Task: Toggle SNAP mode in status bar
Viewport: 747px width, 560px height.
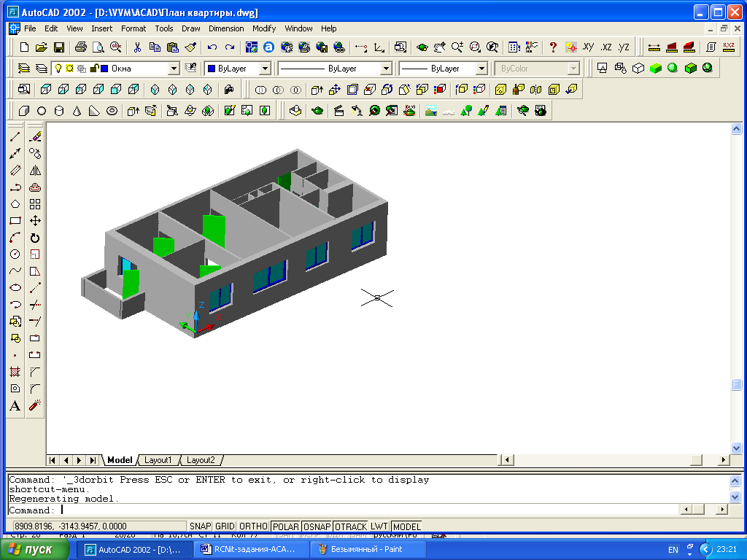Action: pos(200,526)
